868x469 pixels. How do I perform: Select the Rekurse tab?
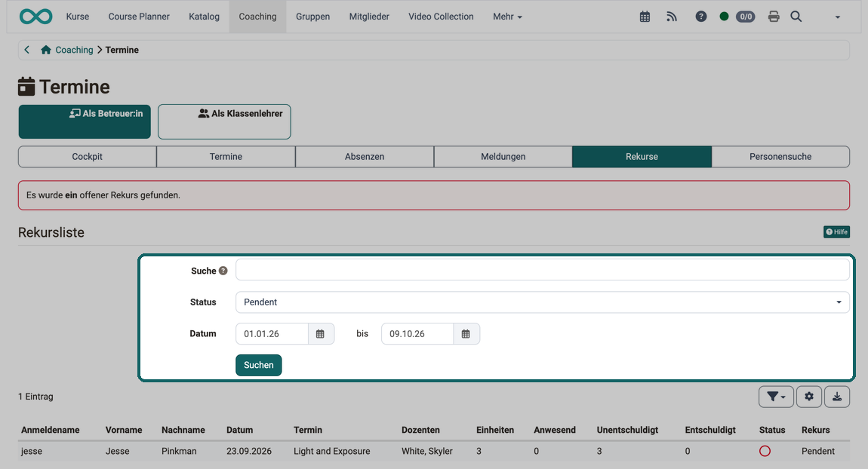642,157
